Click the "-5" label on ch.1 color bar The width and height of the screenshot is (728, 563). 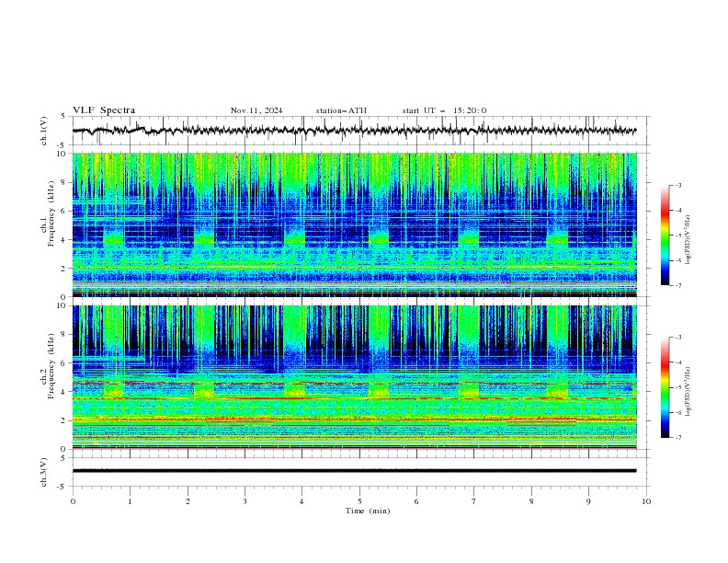pos(677,236)
